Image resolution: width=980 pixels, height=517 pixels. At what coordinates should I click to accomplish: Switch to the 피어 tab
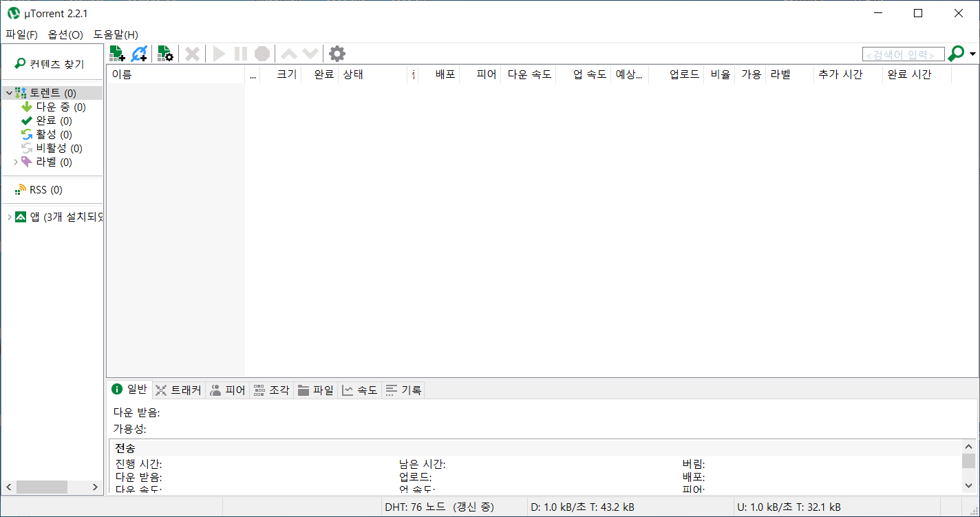click(227, 390)
